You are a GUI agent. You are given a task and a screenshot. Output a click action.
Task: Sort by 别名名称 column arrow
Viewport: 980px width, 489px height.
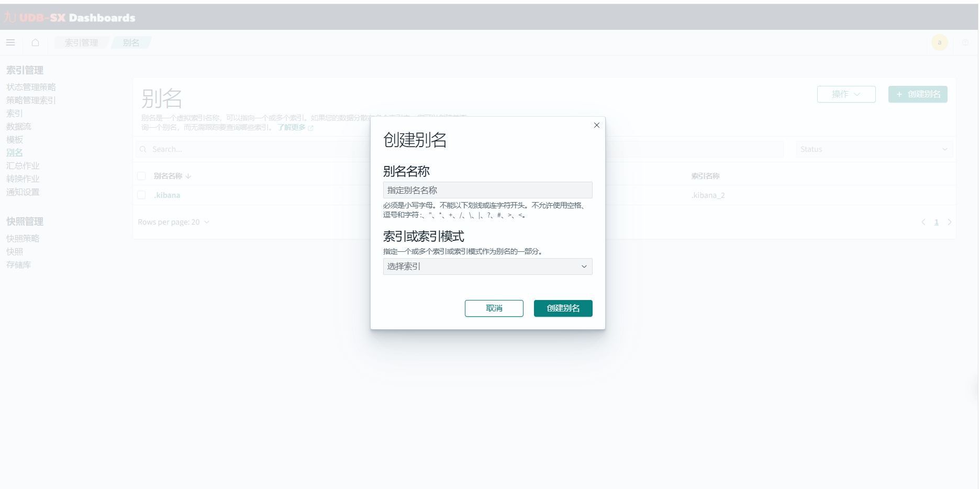188,176
